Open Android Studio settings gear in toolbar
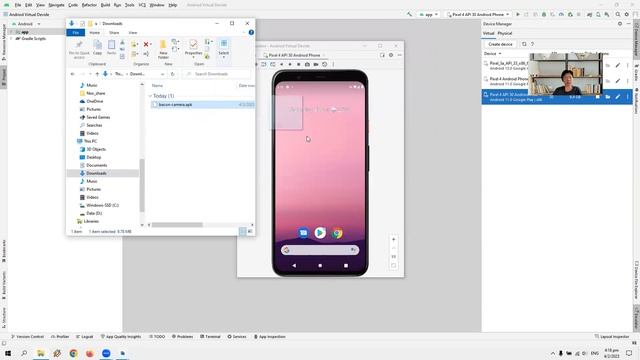The height and width of the screenshot is (360, 640). (627, 14)
